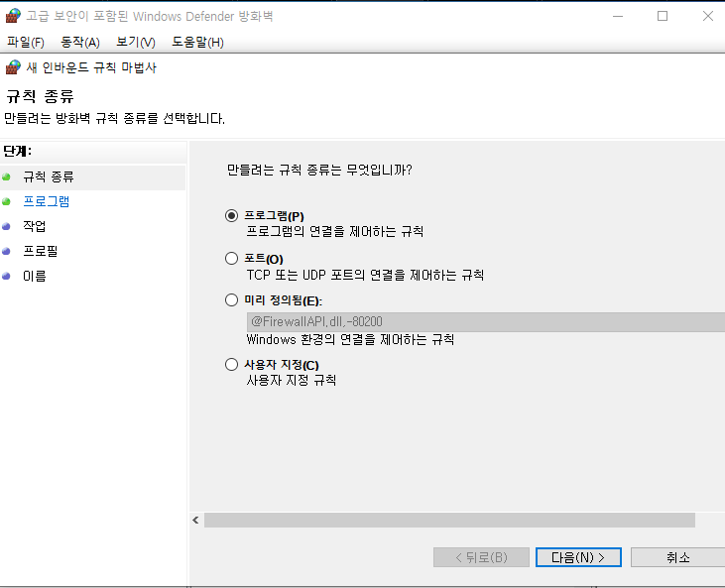Click the < 뒤로(B) button
Screen dimensions: 725x588
[x=481, y=557]
